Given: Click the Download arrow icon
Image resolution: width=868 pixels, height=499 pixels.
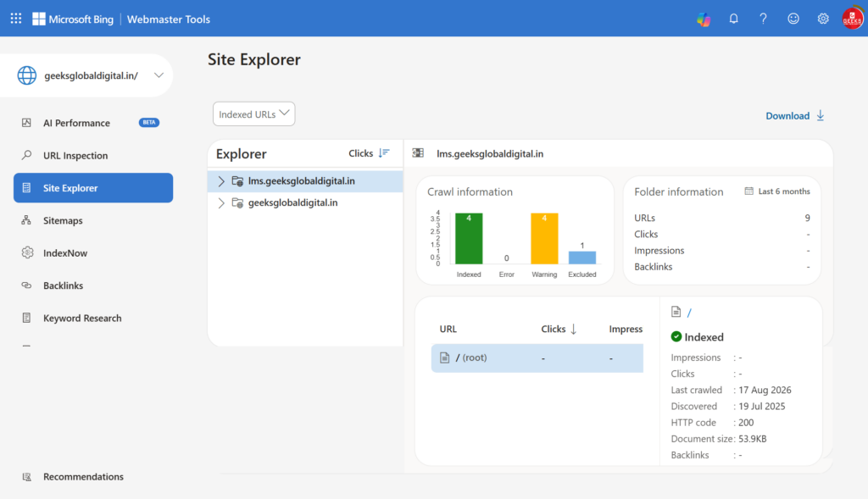Looking at the screenshot, I should (821, 115).
